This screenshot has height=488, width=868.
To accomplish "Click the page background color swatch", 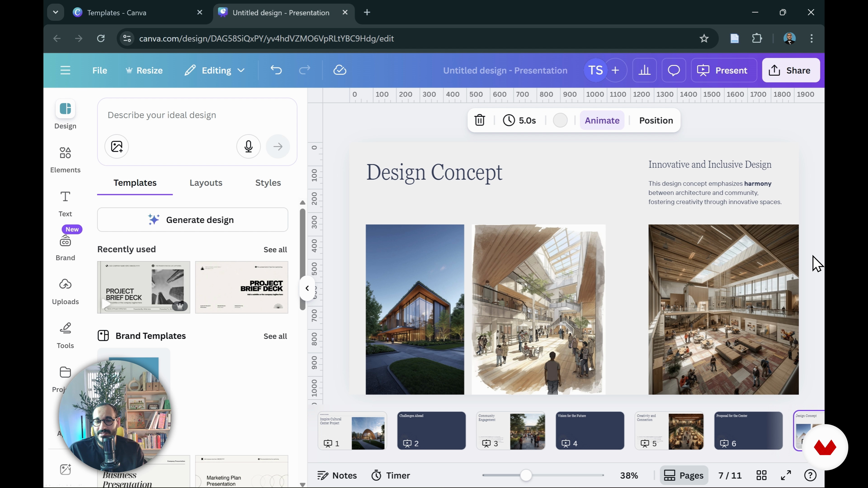I will click(x=560, y=120).
